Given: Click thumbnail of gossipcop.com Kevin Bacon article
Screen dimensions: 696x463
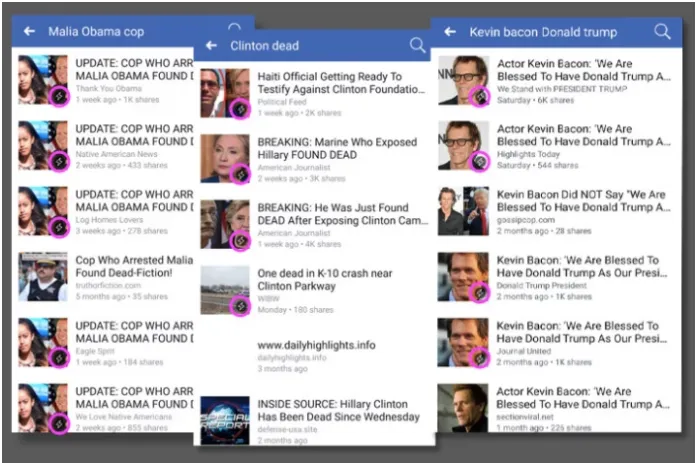Looking at the screenshot, I should (x=463, y=211).
